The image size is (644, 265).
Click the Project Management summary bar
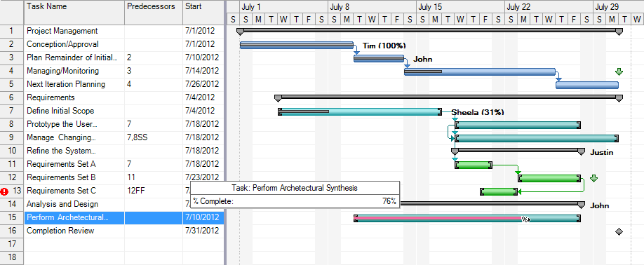click(429, 30)
